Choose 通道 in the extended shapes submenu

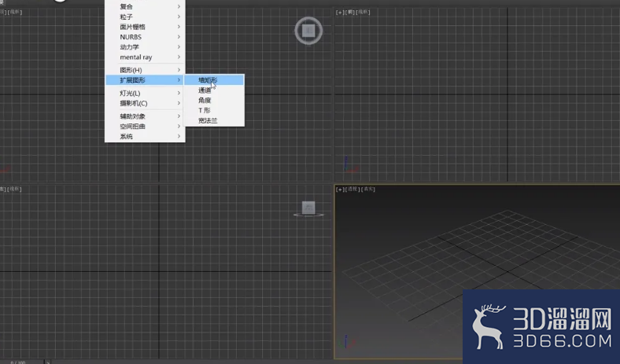point(214,90)
